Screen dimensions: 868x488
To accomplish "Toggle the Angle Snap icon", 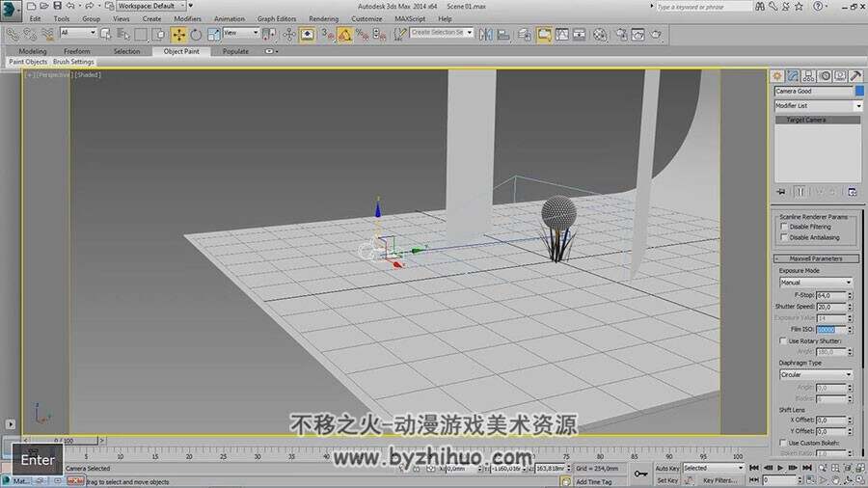I will [x=344, y=35].
